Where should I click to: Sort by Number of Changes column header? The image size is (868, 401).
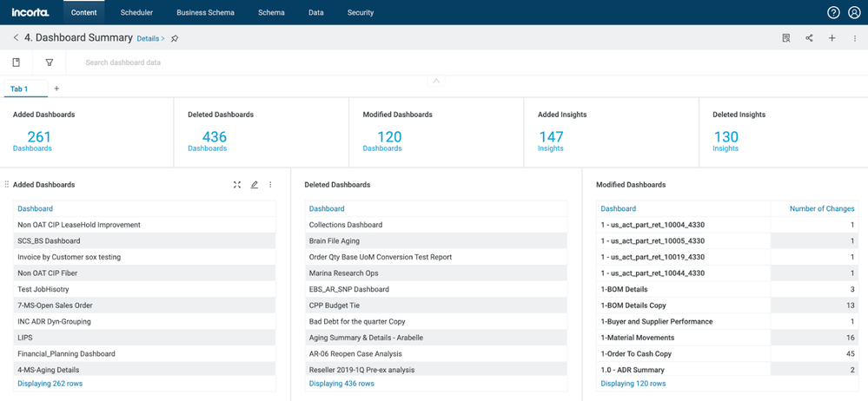pos(821,208)
